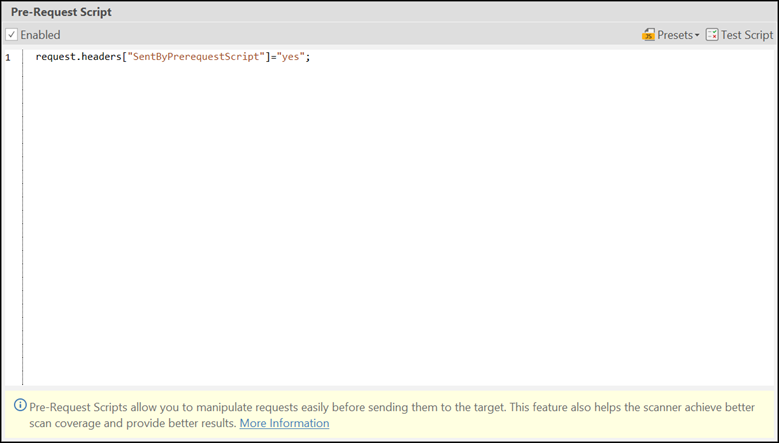This screenshot has width=780, height=443.
Task: Click in the script line beginning request.headers
Action: coord(173,57)
